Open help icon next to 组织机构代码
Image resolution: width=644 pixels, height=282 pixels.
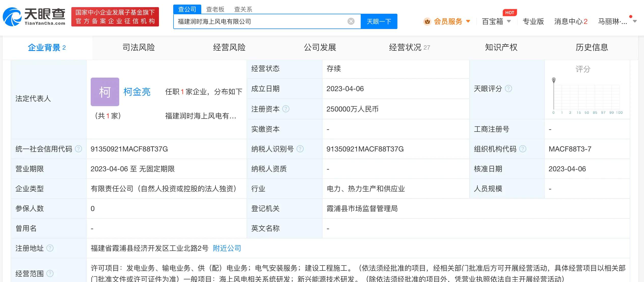click(x=523, y=149)
